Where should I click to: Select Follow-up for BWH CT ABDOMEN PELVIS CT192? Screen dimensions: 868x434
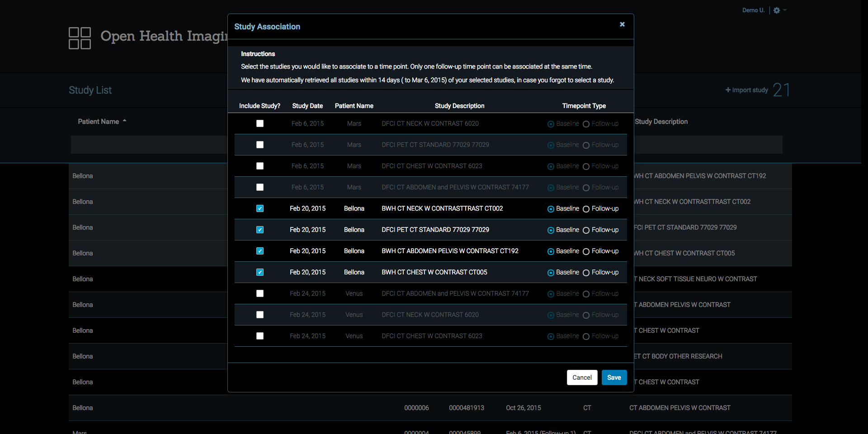pos(586,251)
